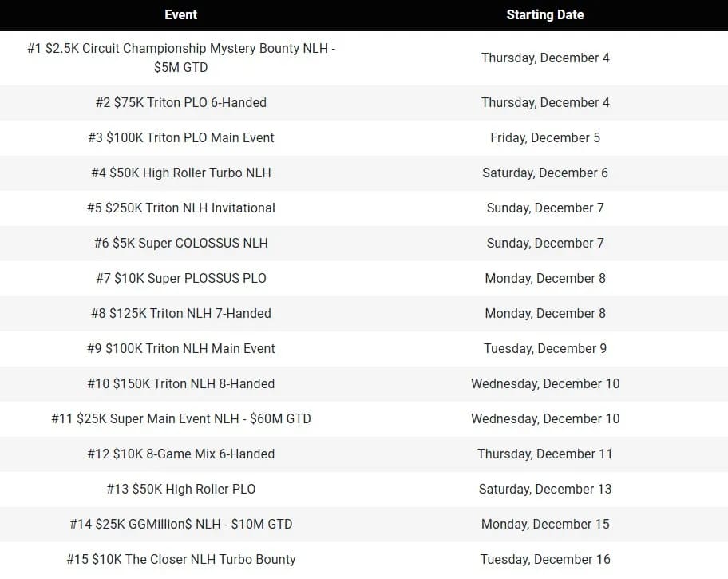Viewport: 728px width, 579px height.
Task: Select the Tuesday, December 16 date cell
Action: tap(545, 559)
